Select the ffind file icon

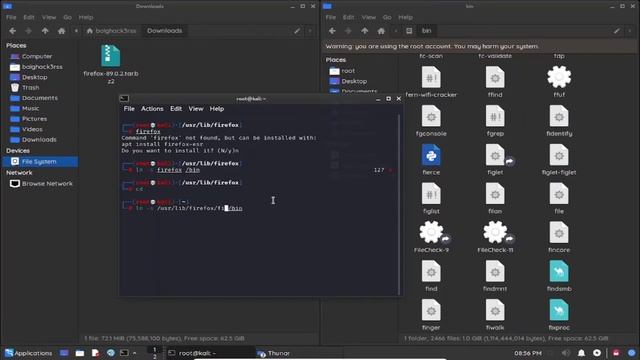pos(495,77)
